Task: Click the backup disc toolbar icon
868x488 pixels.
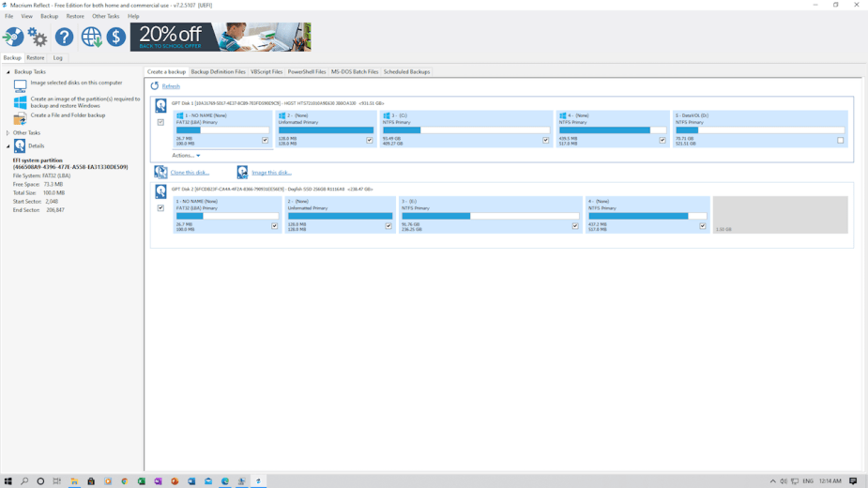Action: coord(13,37)
